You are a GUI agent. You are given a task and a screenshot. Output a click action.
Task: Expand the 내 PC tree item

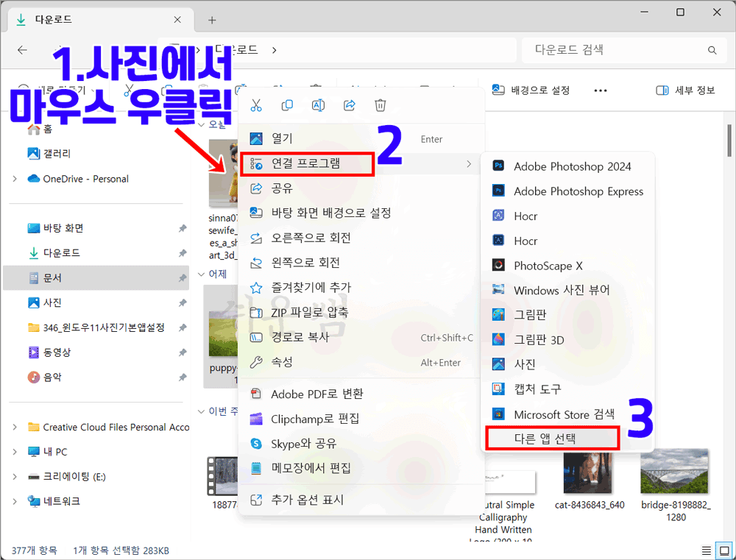pyautogui.click(x=15, y=451)
